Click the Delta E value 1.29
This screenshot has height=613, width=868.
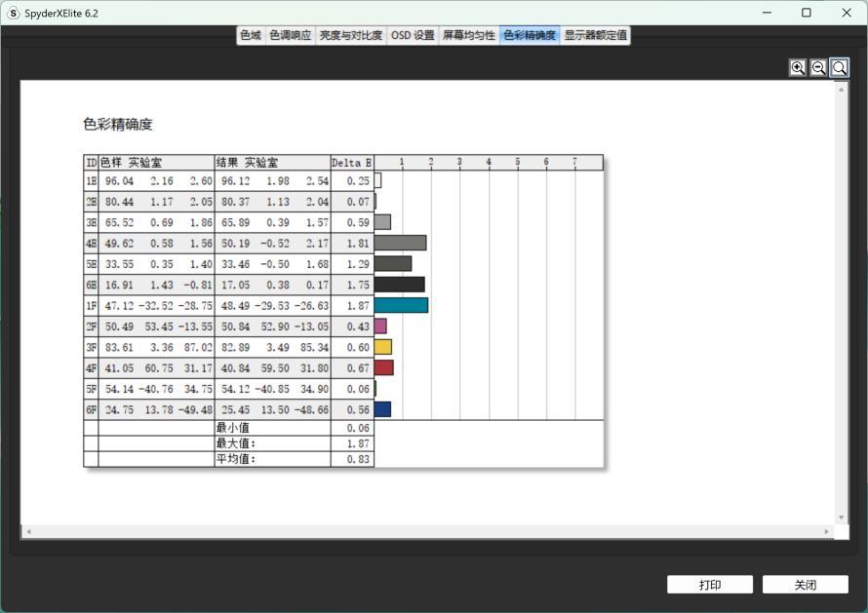coord(358,264)
